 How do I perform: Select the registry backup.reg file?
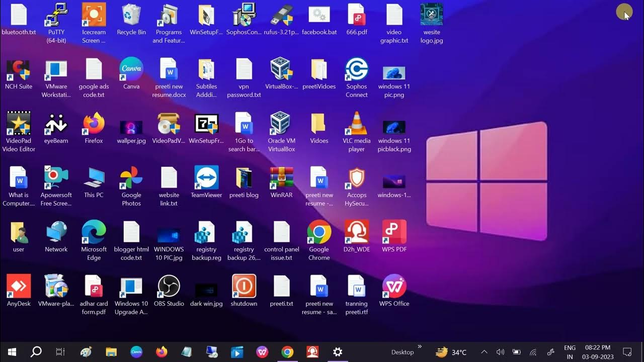206,232
